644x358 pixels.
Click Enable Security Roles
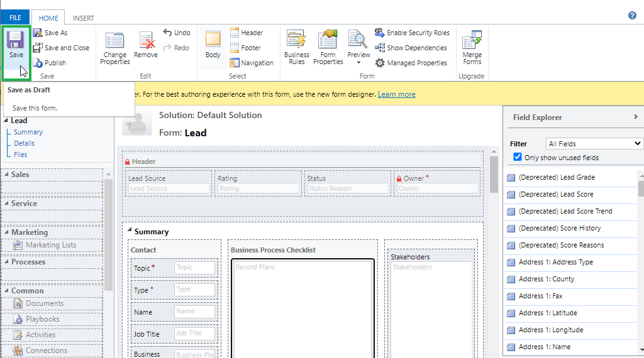pyautogui.click(x=412, y=33)
